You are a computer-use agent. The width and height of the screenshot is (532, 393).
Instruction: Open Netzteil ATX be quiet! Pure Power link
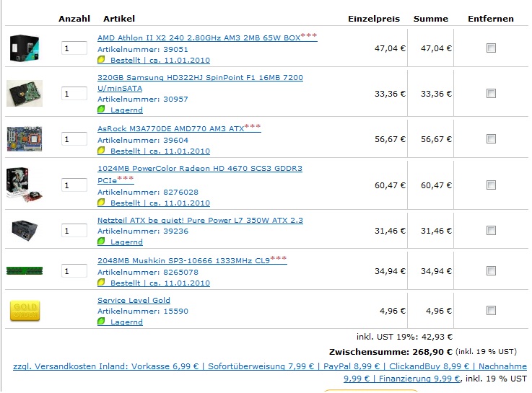click(200, 220)
